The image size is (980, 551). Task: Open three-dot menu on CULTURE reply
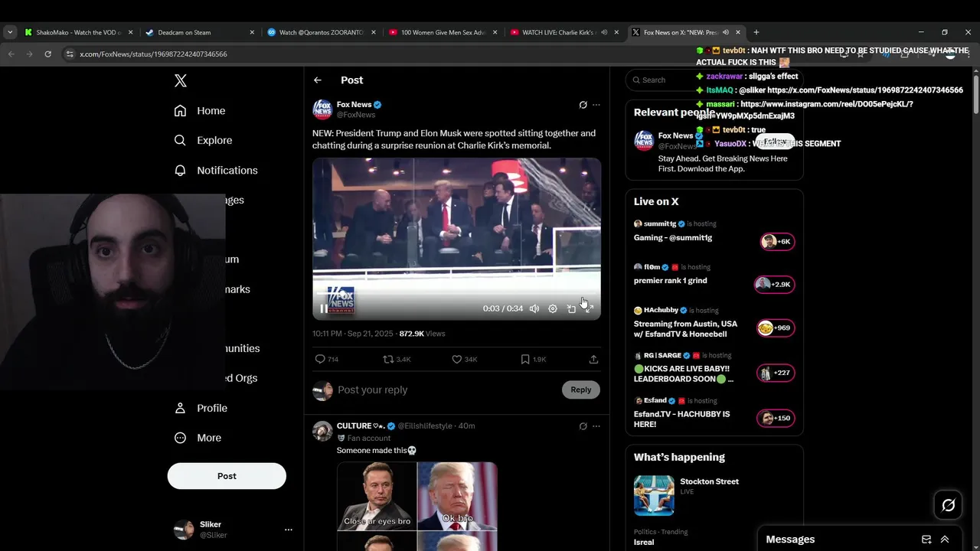(x=596, y=425)
